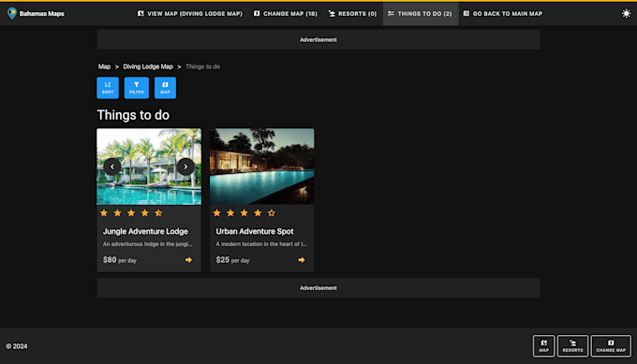Click the star rating of Jungle Adventure Lodge
The width and height of the screenshot is (637, 364).
(x=131, y=213)
